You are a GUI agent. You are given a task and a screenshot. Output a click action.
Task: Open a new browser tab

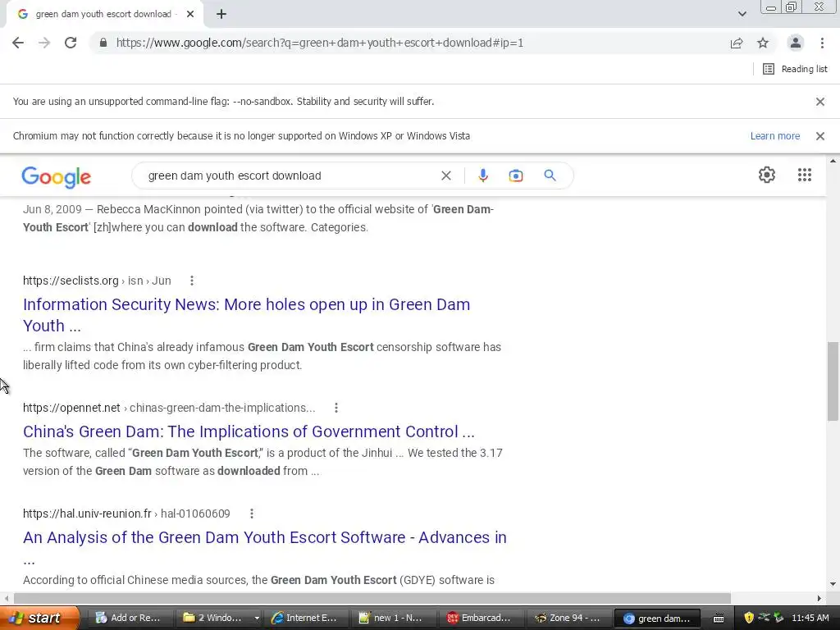(x=221, y=14)
